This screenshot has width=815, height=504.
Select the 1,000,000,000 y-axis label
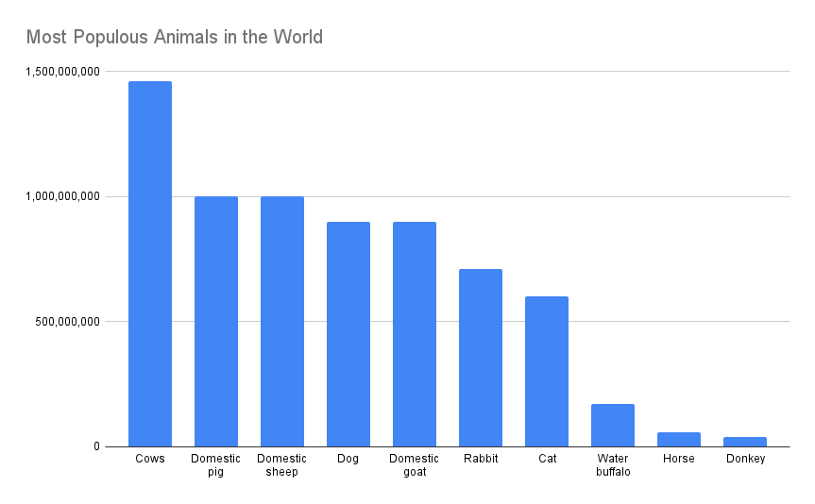tap(60, 196)
